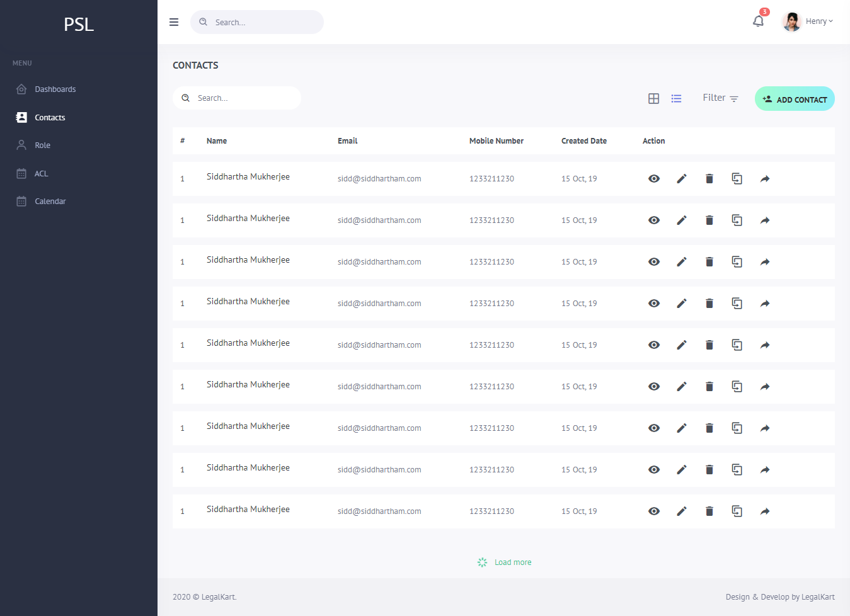Click the Add Contact button
Screen dimensions: 850x616
[795, 99]
